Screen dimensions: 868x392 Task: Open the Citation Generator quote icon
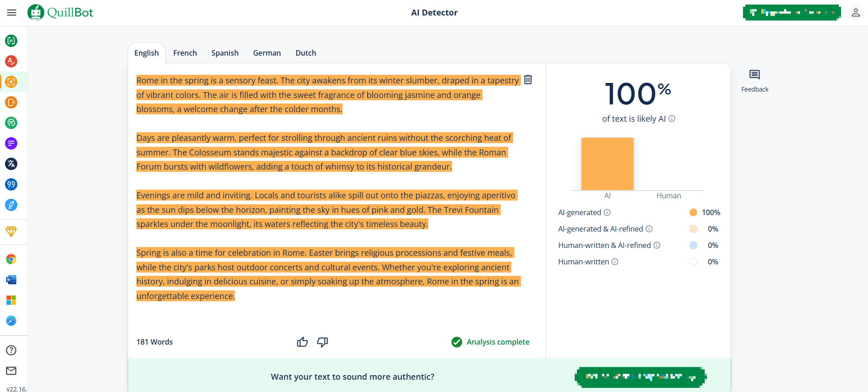[x=11, y=185]
